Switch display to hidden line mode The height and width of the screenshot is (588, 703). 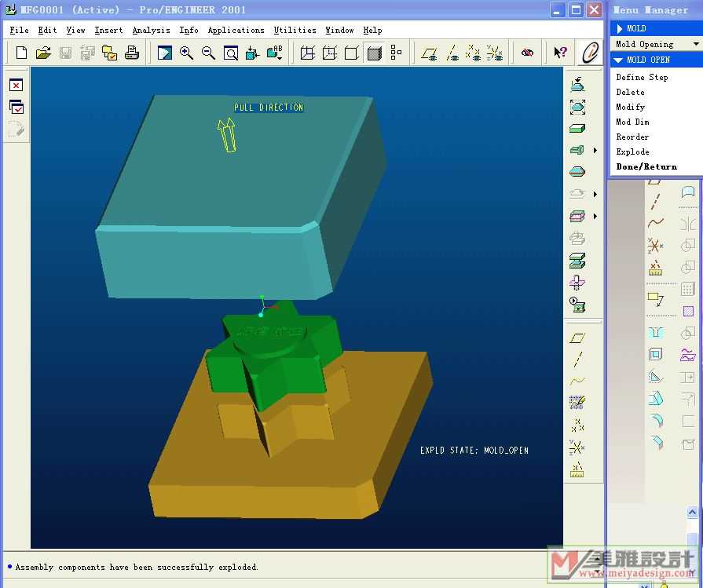click(330, 53)
